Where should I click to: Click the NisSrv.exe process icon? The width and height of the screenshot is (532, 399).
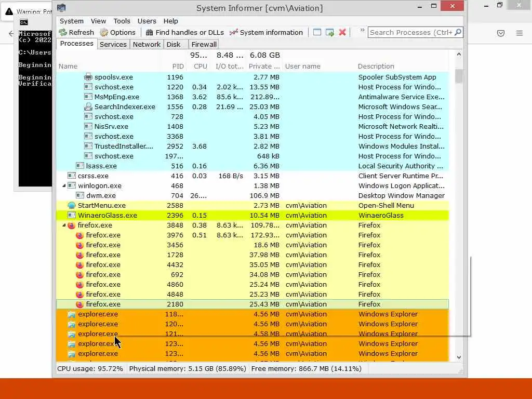[88, 126]
